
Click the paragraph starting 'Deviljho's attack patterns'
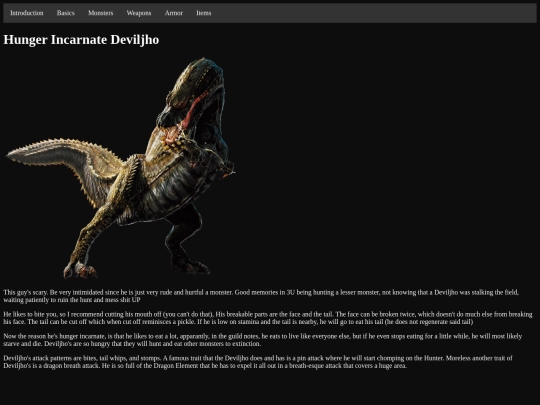[x=258, y=362]
